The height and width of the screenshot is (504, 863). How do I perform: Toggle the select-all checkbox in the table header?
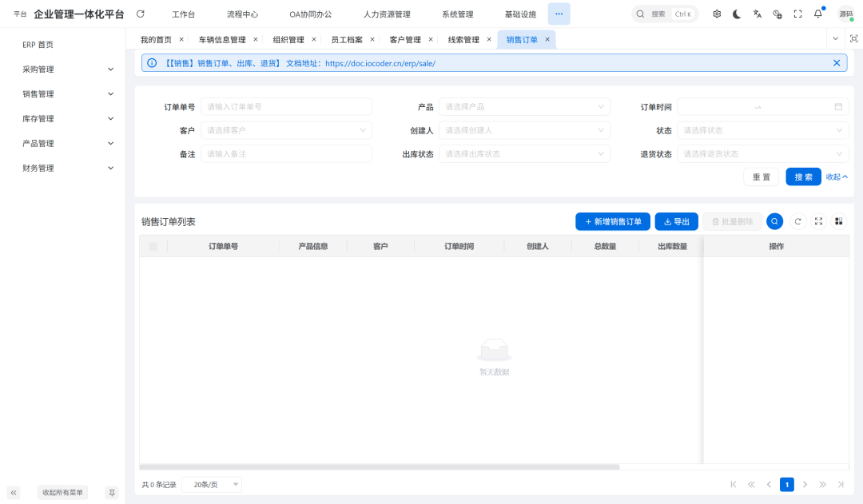tap(153, 246)
